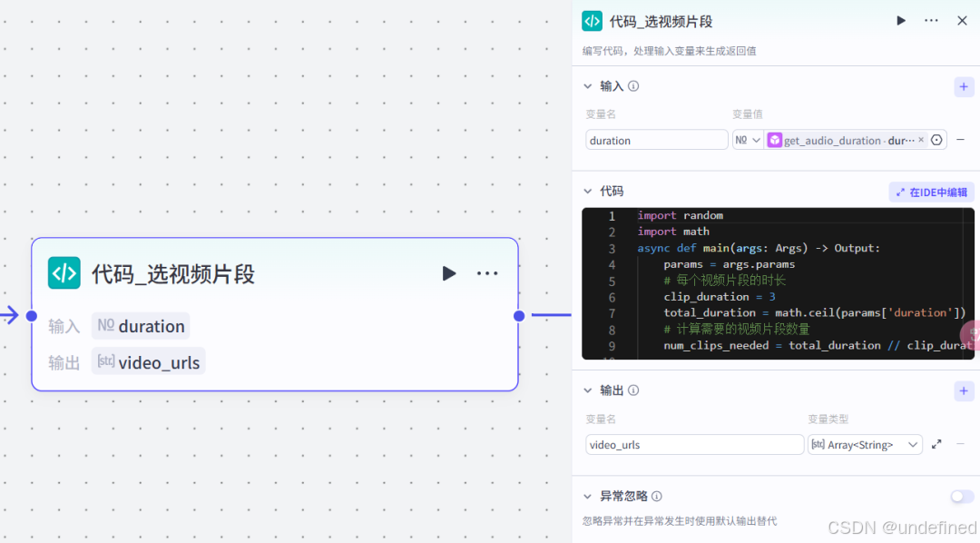This screenshot has height=543, width=980.
Task: Click the settings icon beside the duration reference
Action: (937, 140)
